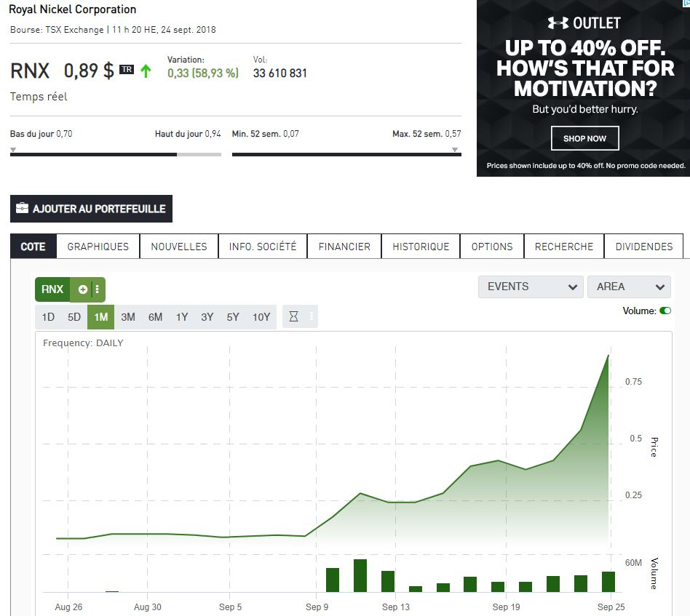This screenshot has width=690, height=616.
Task: Choose the 3M time range
Action: tap(128, 317)
